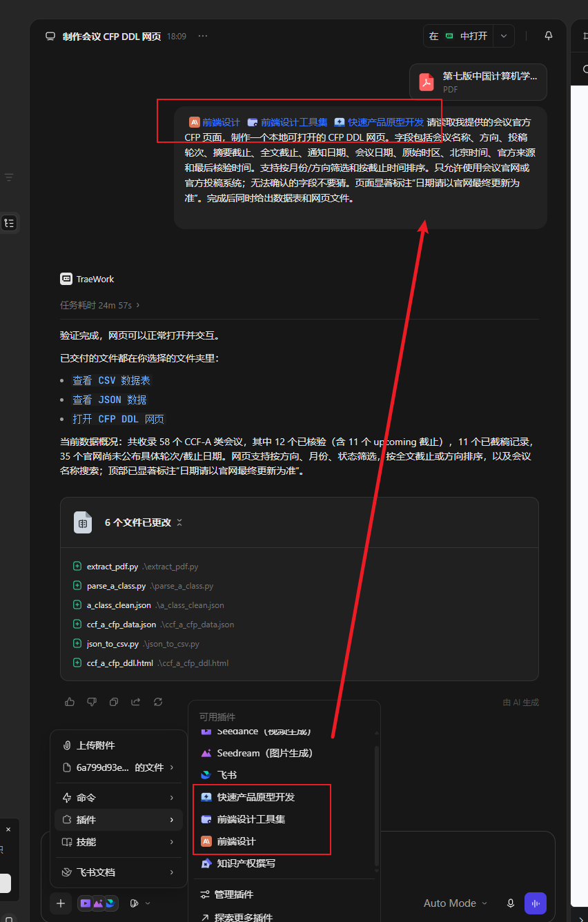Click the thumbs down feedback icon
588x922 pixels.
[x=92, y=702]
